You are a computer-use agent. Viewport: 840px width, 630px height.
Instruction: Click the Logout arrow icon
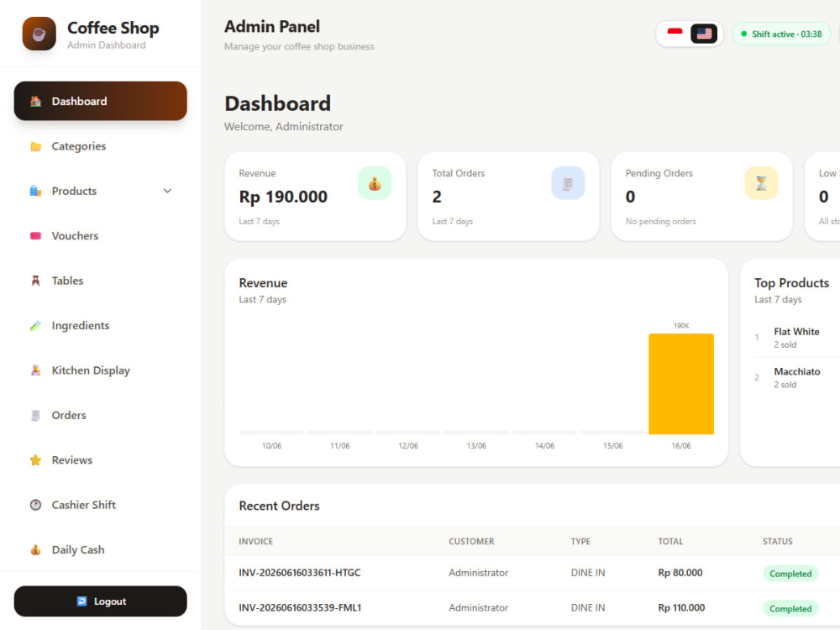(81, 601)
